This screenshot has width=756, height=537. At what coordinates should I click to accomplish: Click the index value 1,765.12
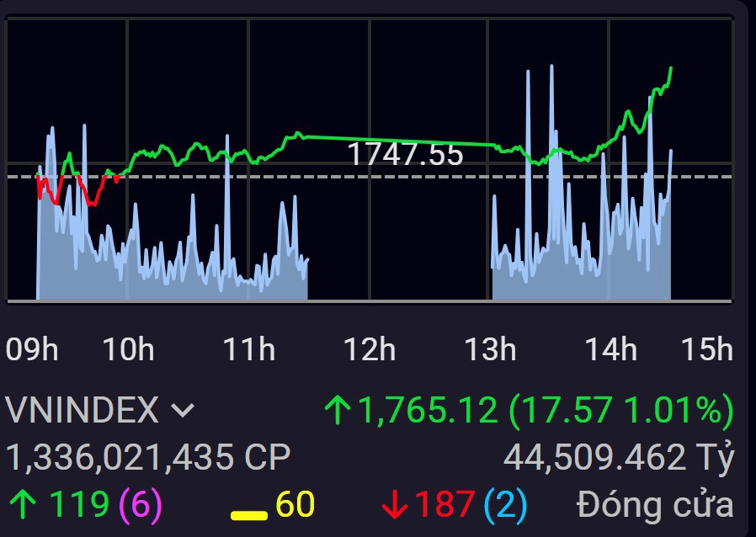429,411
